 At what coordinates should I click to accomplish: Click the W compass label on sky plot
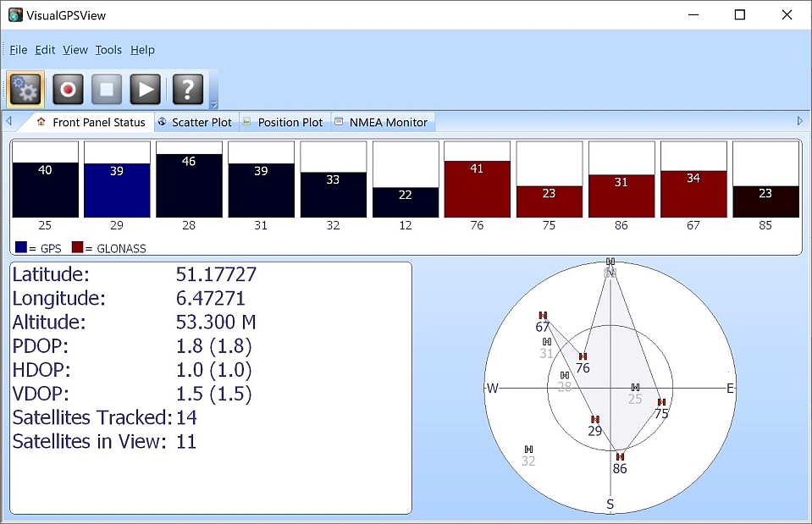pyautogui.click(x=493, y=389)
